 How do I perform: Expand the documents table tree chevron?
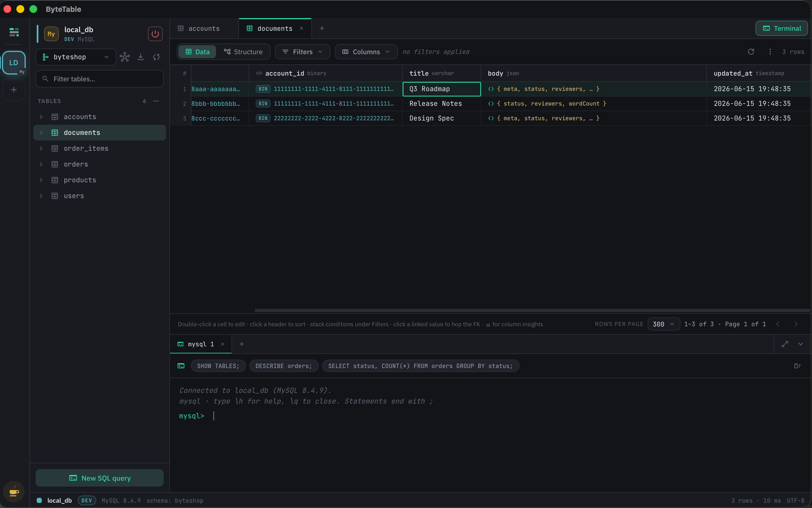coord(41,133)
